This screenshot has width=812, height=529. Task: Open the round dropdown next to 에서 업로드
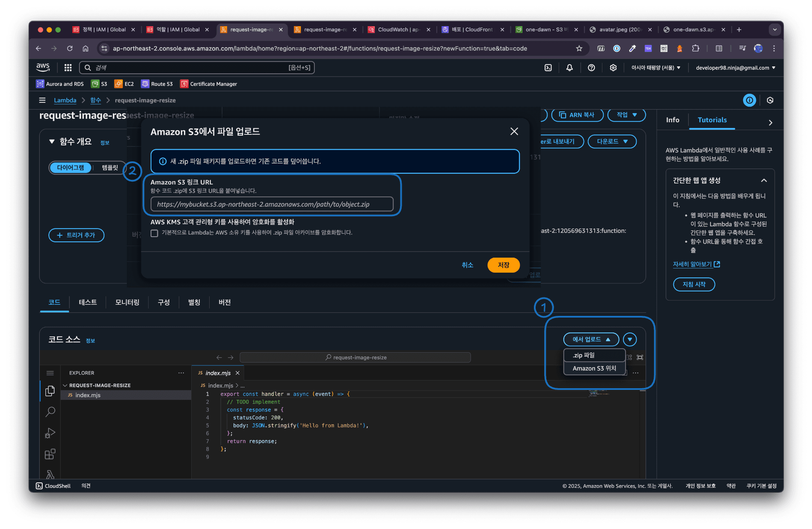click(x=630, y=339)
